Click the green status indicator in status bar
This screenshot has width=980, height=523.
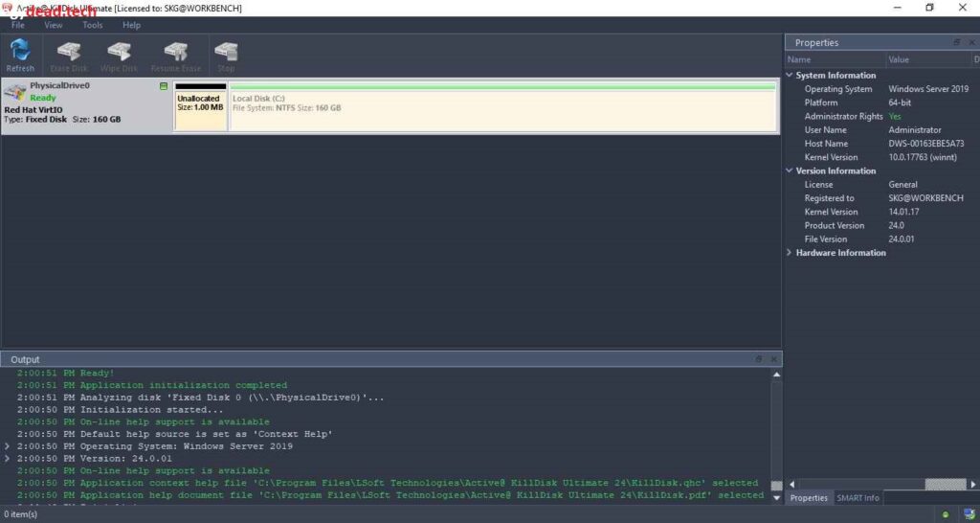click(x=945, y=514)
